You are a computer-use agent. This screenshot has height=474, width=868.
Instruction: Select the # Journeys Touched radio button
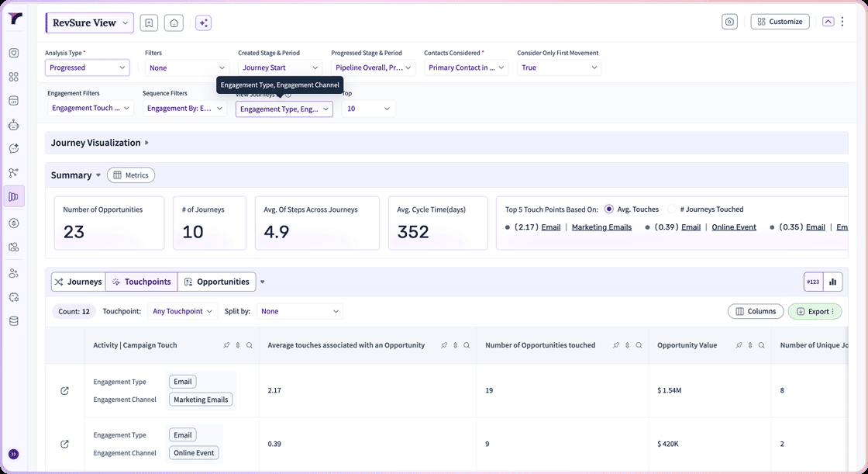point(671,209)
